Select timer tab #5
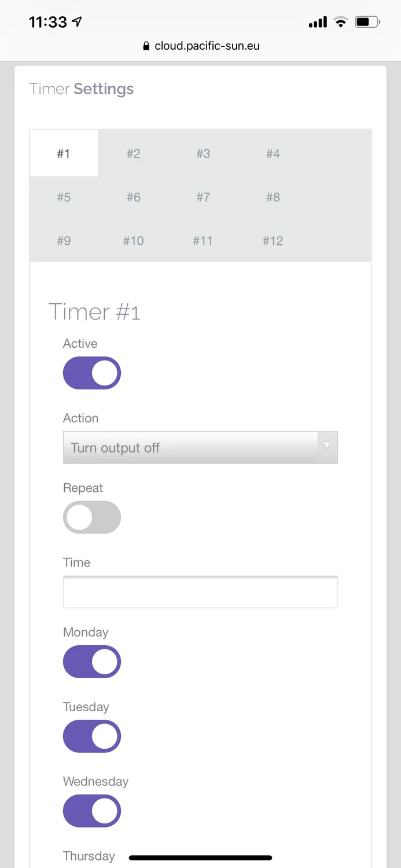Image resolution: width=401 pixels, height=868 pixels. (x=64, y=197)
